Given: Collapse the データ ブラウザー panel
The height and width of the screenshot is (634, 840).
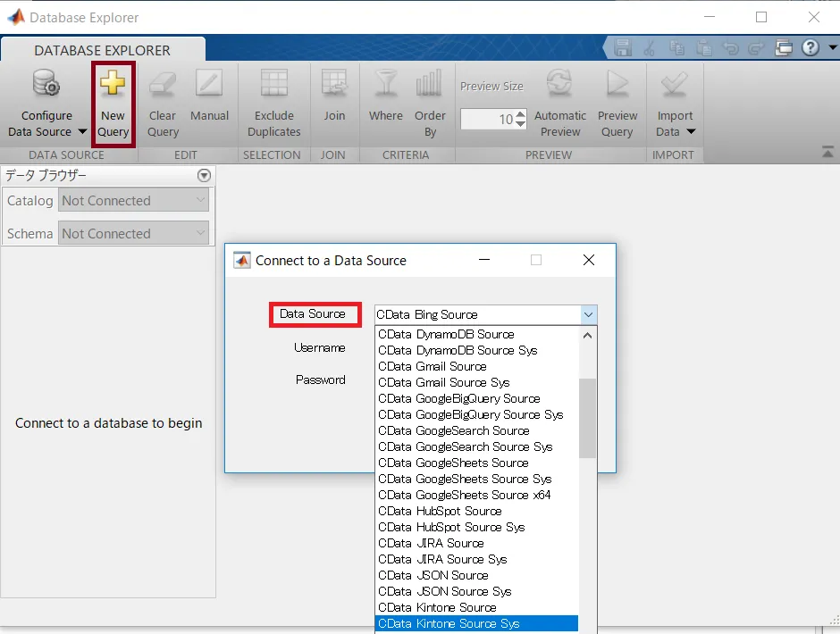Looking at the screenshot, I should point(204,176).
